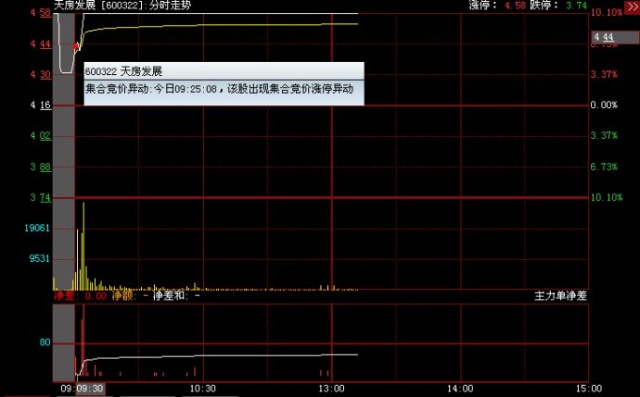The height and width of the screenshot is (397, 640).
Task: Click the 4.30 price label on left axis
Action: click(40, 75)
